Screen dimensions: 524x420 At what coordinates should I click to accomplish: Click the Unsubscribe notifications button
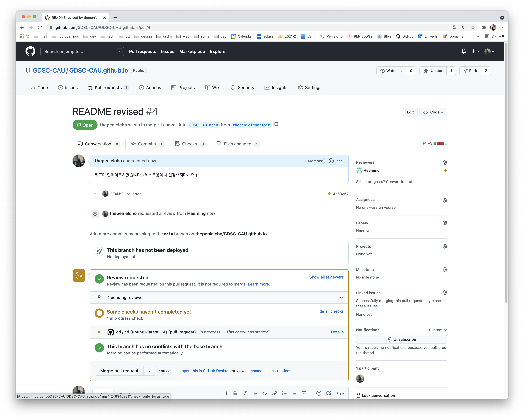402,339
